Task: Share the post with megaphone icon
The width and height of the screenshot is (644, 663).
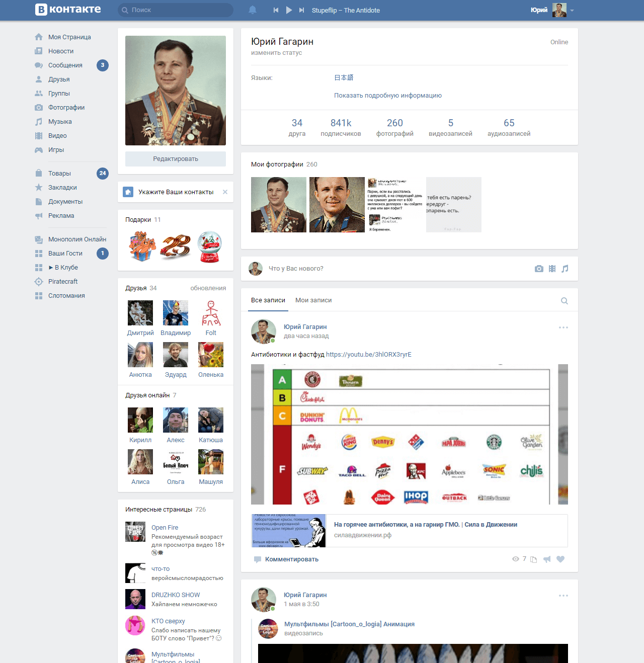Action: tap(547, 559)
